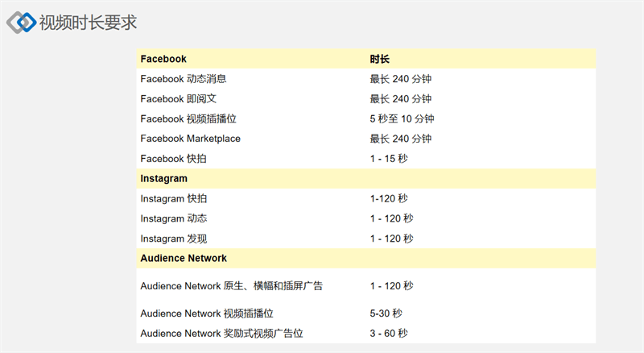The image size is (644, 353).
Task: Select the Facebook Marketplace row label
Action: pos(190,139)
